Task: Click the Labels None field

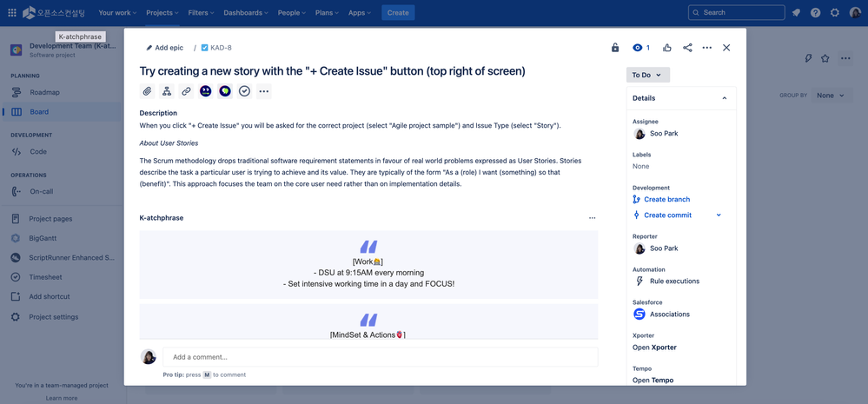Action: coord(641,166)
